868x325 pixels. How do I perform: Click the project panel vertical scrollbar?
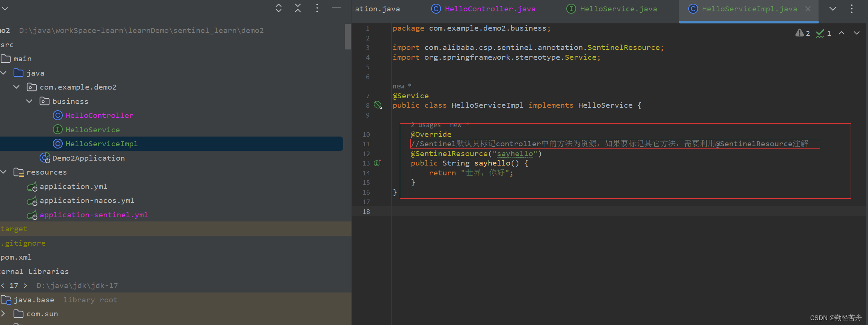coord(348,37)
